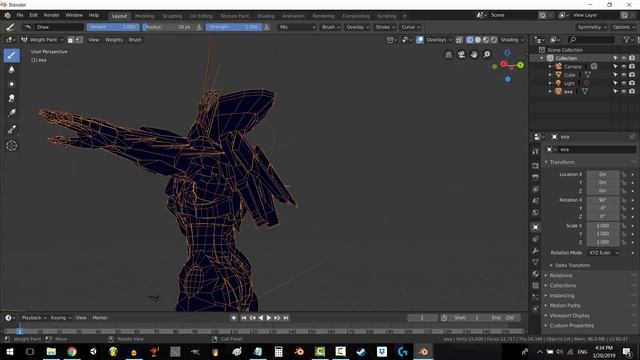Open the File menu
This screenshot has height=360, width=640.
click(x=20, y=16)
